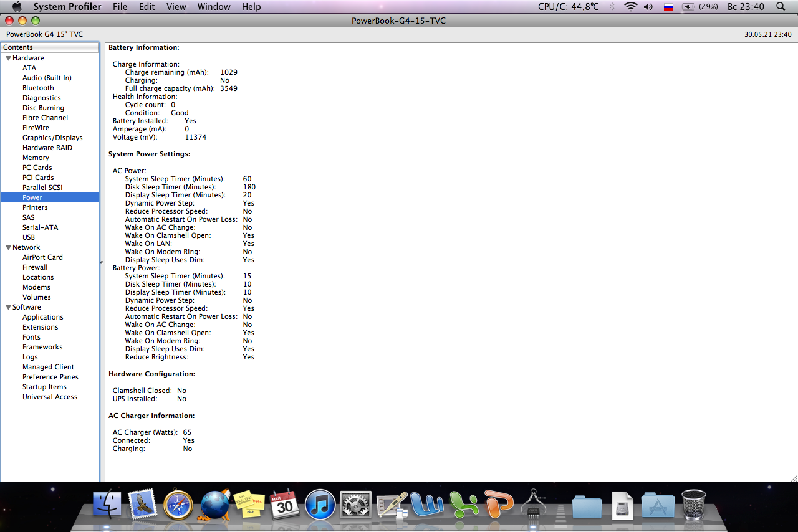Select Parallel SCSI in the sidebar
The height and width of the screenshot is (532, 798).
(x=49, y=188)
